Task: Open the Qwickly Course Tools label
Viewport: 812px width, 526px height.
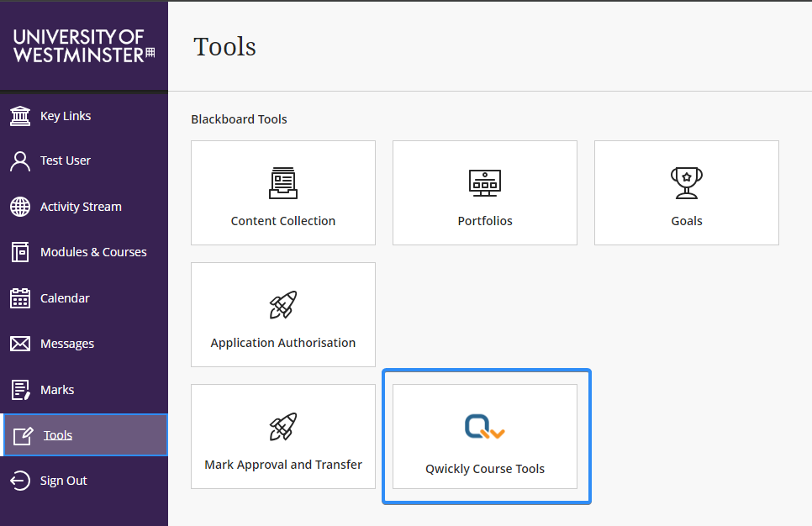Action: tap(485, 469)
